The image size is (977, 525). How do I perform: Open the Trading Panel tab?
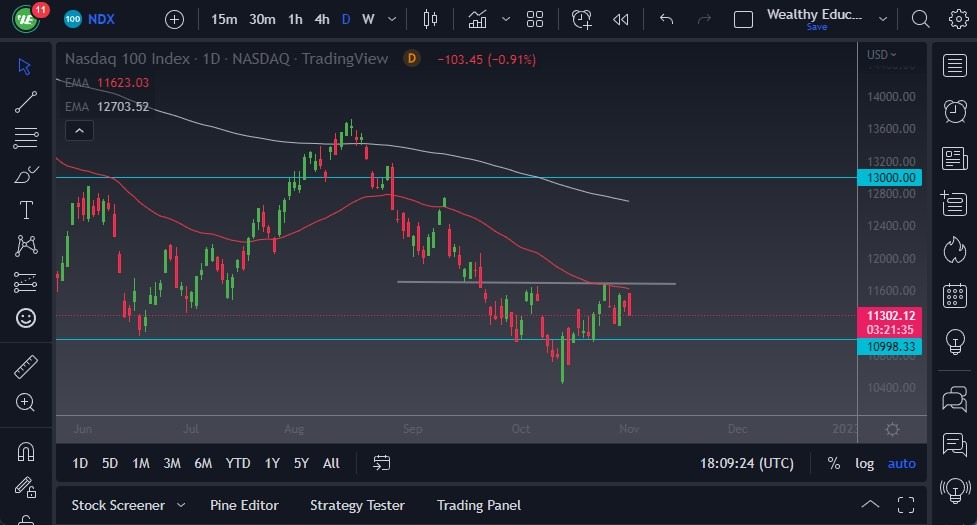(x=479, y=505)
